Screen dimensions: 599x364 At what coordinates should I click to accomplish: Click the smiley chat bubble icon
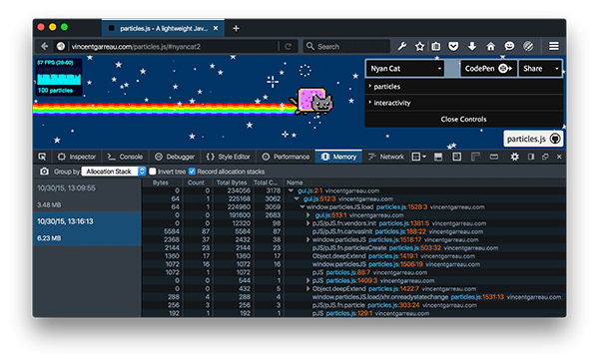coord(509,47)
